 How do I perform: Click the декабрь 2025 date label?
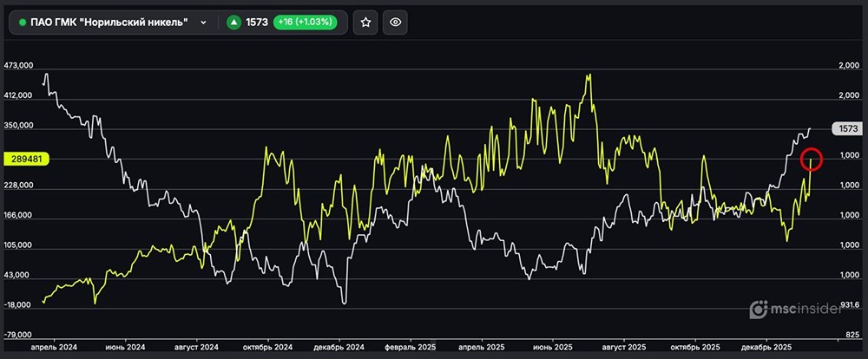click(765, 346)
